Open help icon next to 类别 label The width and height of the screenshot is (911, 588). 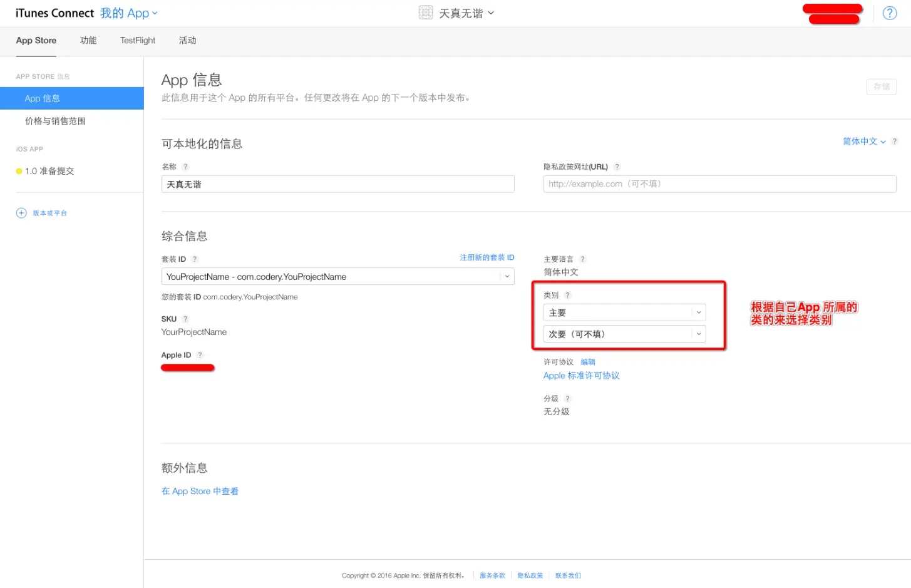click(x=567, y=295)
